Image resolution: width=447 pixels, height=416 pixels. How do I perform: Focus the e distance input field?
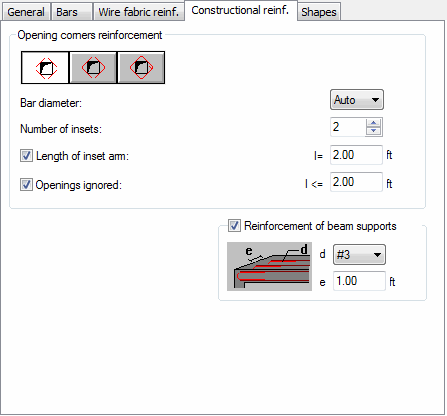pyautogui.click(x=359, y=281)
